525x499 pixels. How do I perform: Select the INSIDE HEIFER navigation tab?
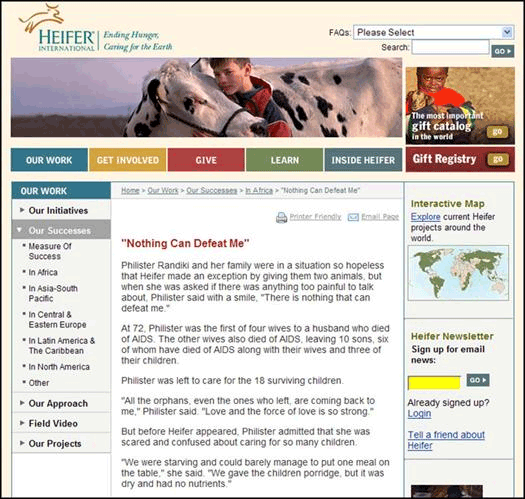[x=363, y=160]
